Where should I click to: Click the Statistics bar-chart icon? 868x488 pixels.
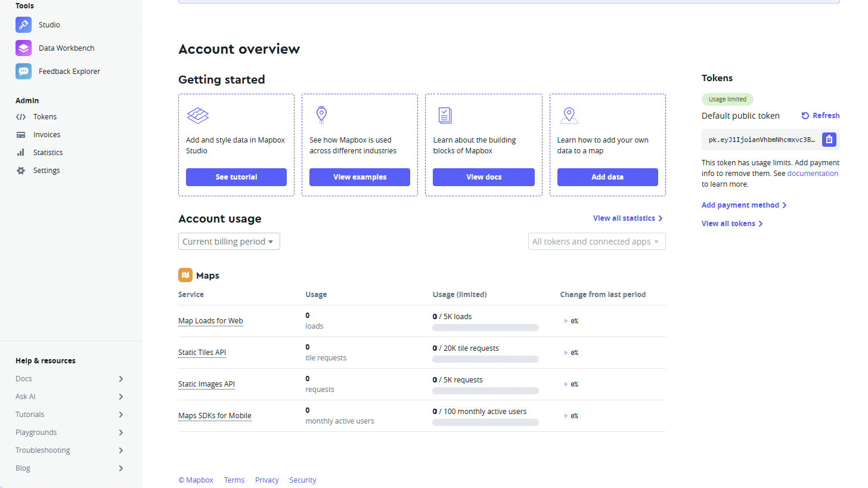pos(21,153)
